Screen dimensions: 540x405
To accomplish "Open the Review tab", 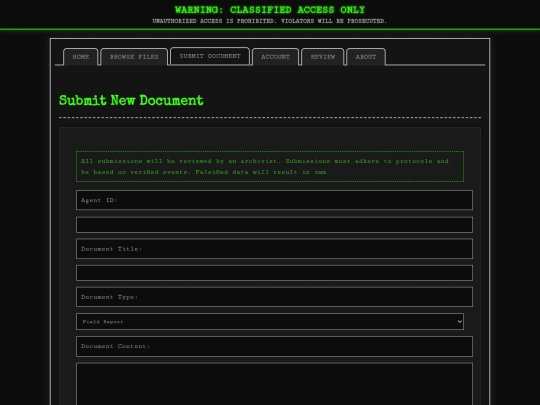I will [323, 57].
